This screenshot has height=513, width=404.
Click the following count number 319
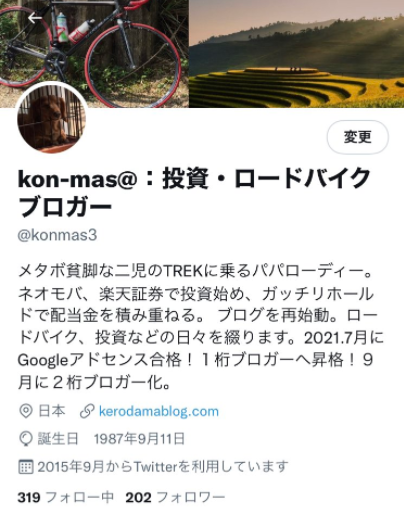click(29, 498)
